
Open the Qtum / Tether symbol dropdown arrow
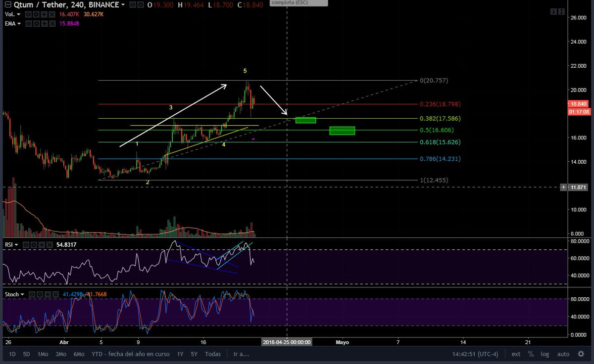[123, 4]
